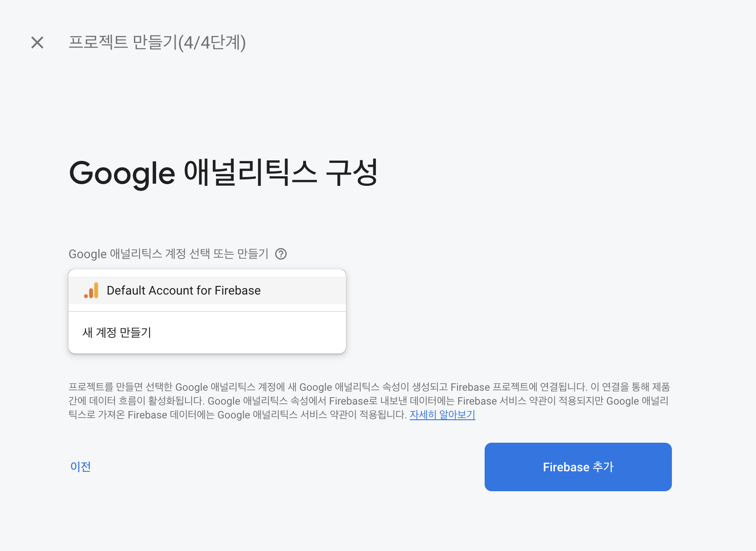Click the Google 애널리틱스 계정 선택 또는 만들기 label
756x551 pixels.
point(169,254)
